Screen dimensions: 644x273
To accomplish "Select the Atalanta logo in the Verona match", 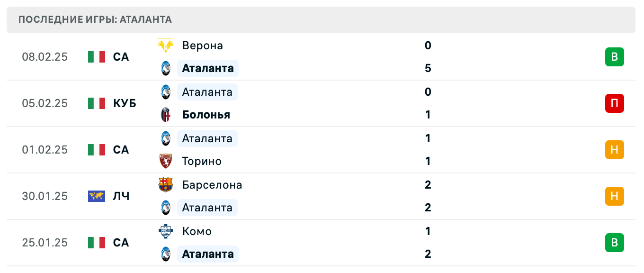I will pos(165,68).
